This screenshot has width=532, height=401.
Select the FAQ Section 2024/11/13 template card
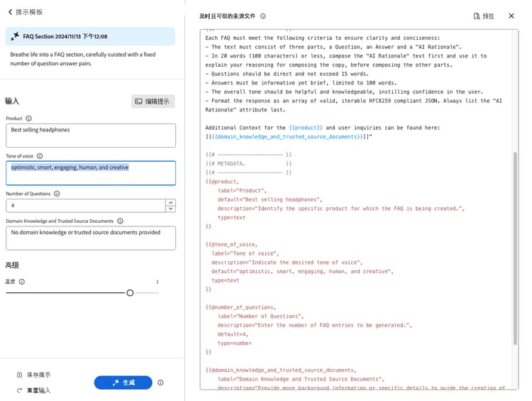tap(90, 36)
